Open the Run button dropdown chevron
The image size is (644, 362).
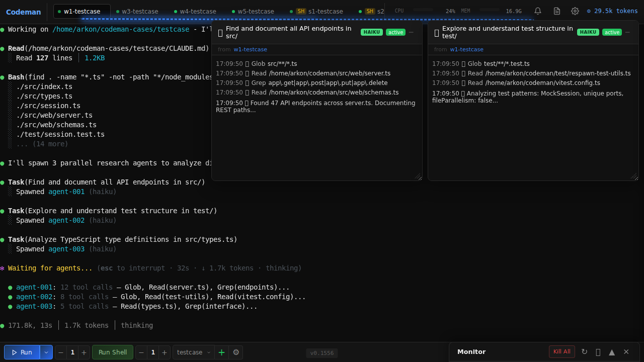pos(46,352)
